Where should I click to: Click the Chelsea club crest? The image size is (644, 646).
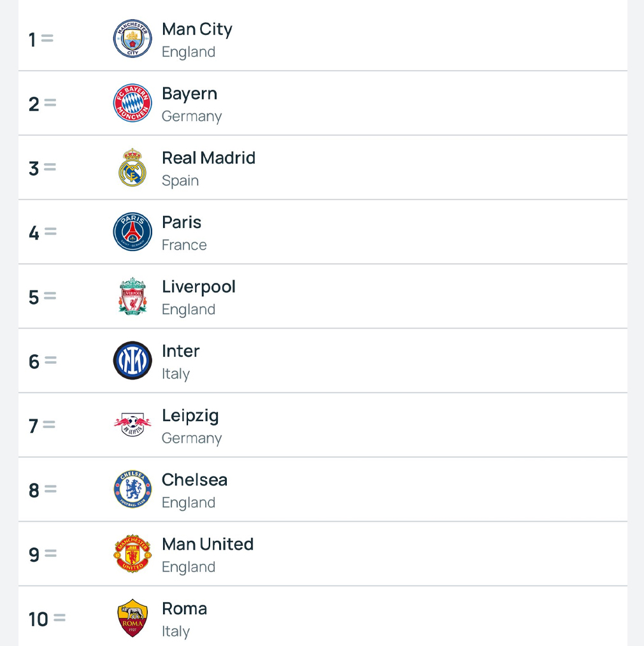click(x=132, y=489)
